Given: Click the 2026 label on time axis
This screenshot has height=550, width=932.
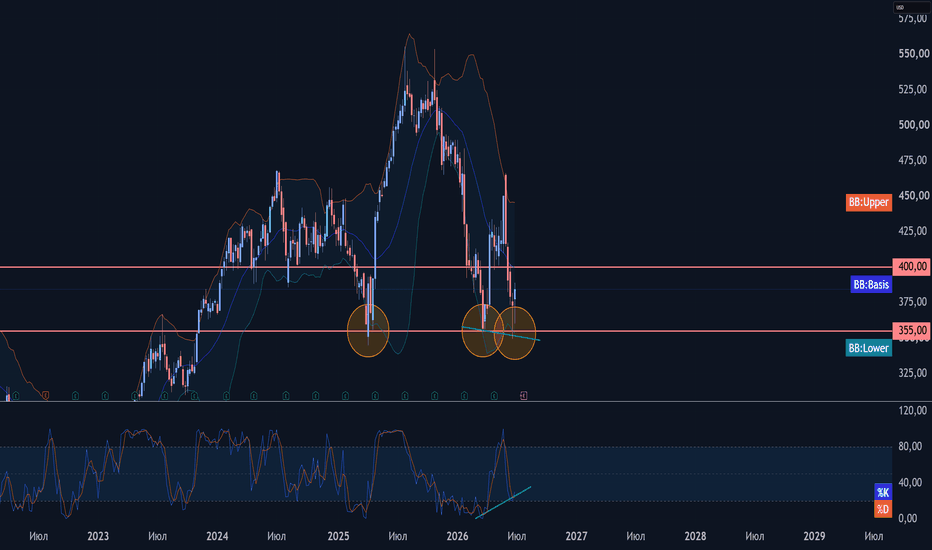Looking at the screenshot, I should tap(457, 536).
